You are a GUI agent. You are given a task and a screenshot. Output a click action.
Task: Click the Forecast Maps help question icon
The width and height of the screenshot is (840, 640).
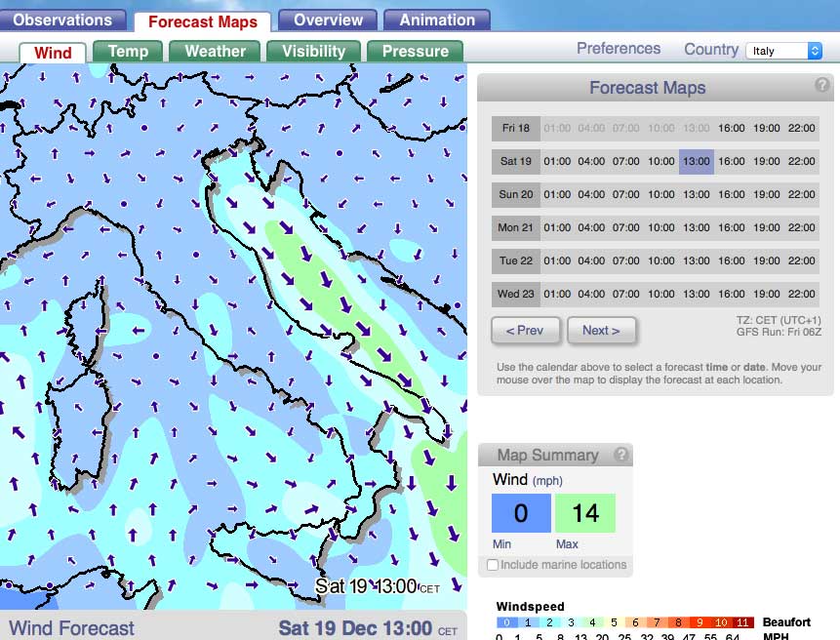pos(822,87)
